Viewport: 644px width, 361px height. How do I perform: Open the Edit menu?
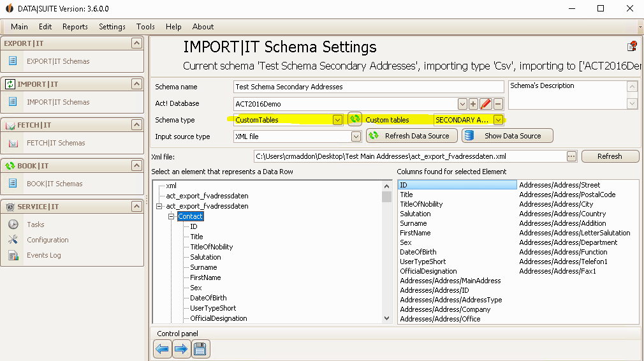tap(45, 27)
